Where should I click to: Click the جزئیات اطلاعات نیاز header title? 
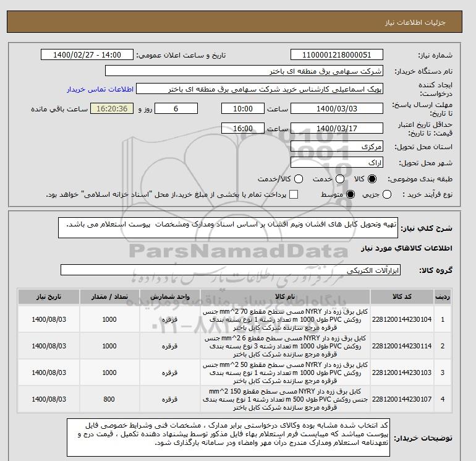point(415,22)
